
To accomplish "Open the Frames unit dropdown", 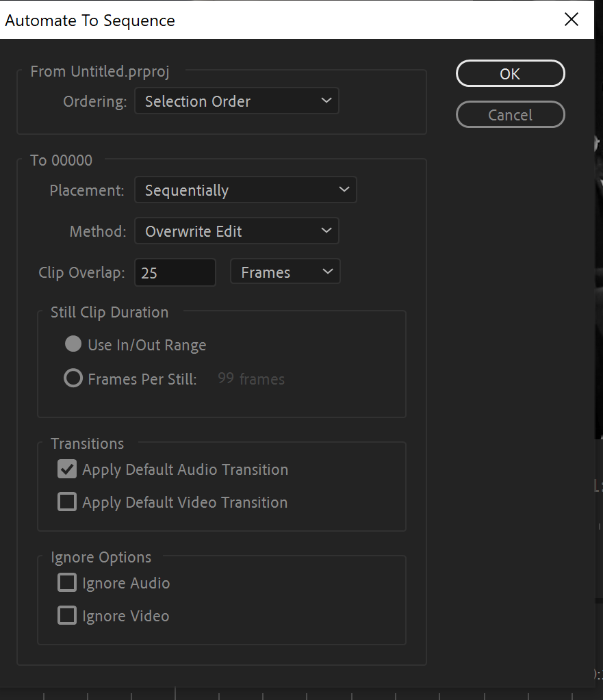I will (285, 272).
